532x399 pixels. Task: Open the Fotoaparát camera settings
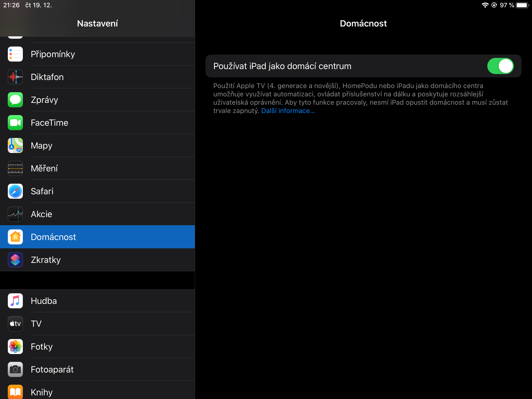click(97, 369)
